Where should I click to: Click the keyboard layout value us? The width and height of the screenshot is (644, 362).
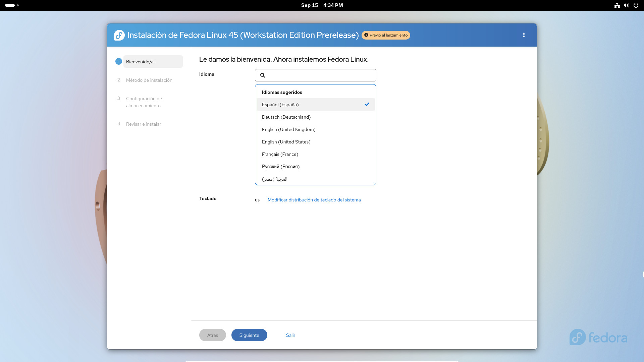(257, 200)
